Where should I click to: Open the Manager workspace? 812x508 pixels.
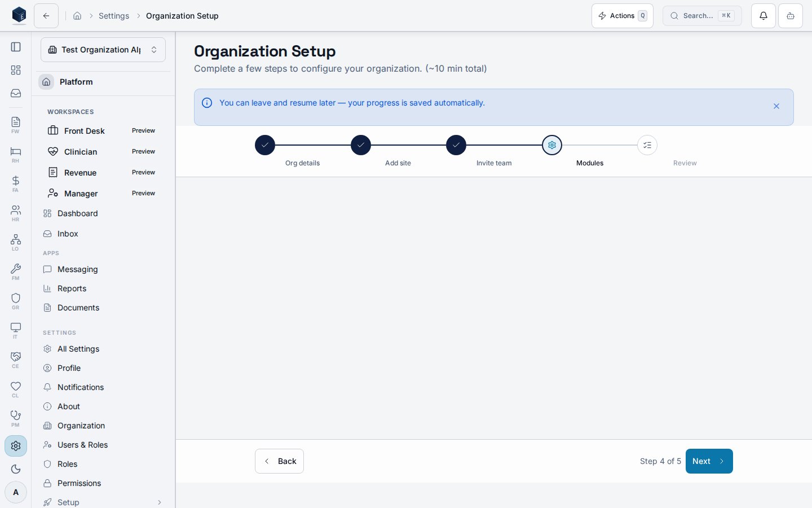(103, 194)
